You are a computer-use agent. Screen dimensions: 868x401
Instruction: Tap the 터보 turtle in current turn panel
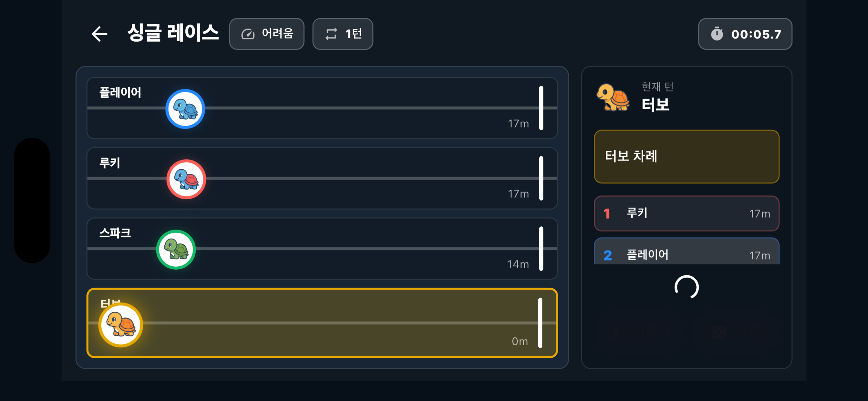[x=613, y=98]
